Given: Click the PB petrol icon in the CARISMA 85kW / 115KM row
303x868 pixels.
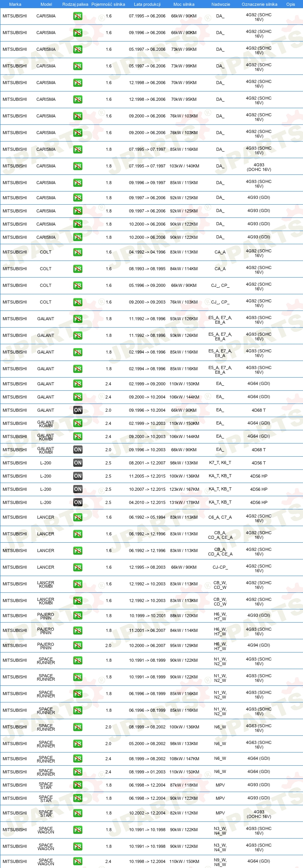Looking at the screenshot, I should click(78, 183).
